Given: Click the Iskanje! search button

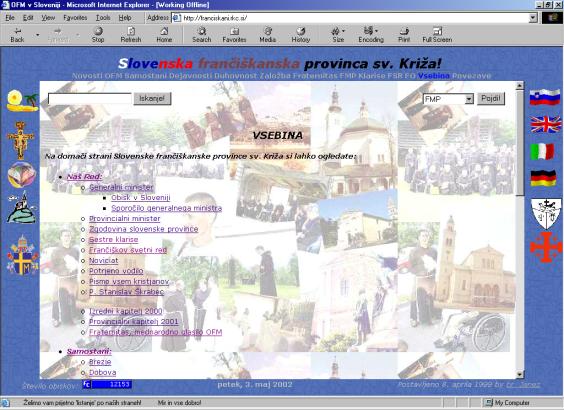Looking at the screenshot, I should 152,99.
